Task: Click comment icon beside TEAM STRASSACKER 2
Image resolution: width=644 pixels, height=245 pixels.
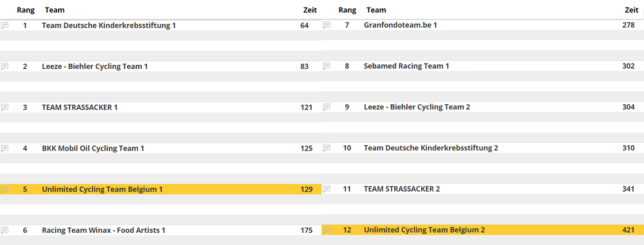Action: pyautogui.click(x=327, y=189)
